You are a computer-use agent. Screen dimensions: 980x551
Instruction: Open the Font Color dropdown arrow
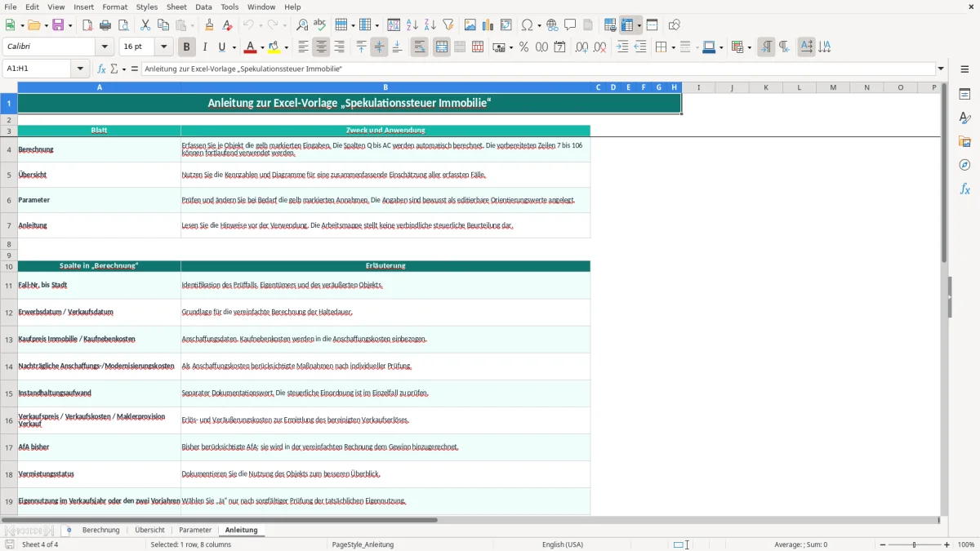(261, 47)
